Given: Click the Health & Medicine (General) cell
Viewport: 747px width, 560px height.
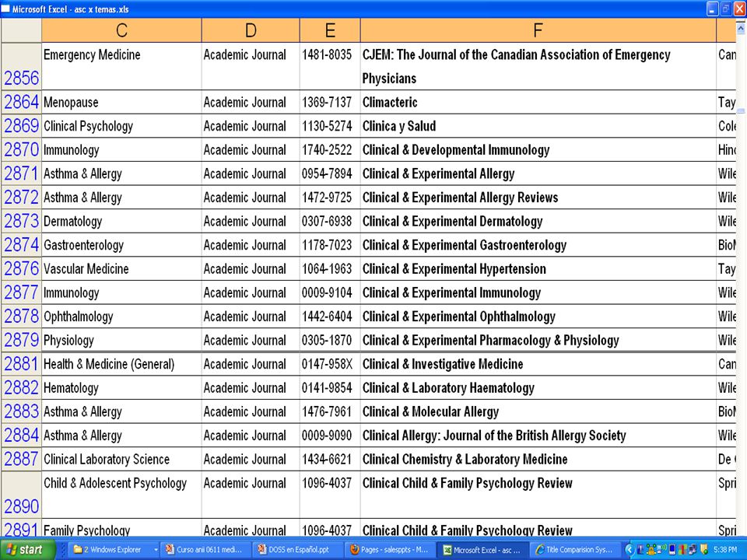Looking at the screenshot, I should point(121,364).
